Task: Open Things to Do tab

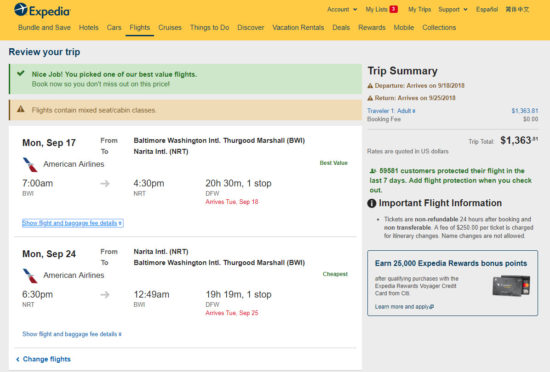Action: coord(209,27)
